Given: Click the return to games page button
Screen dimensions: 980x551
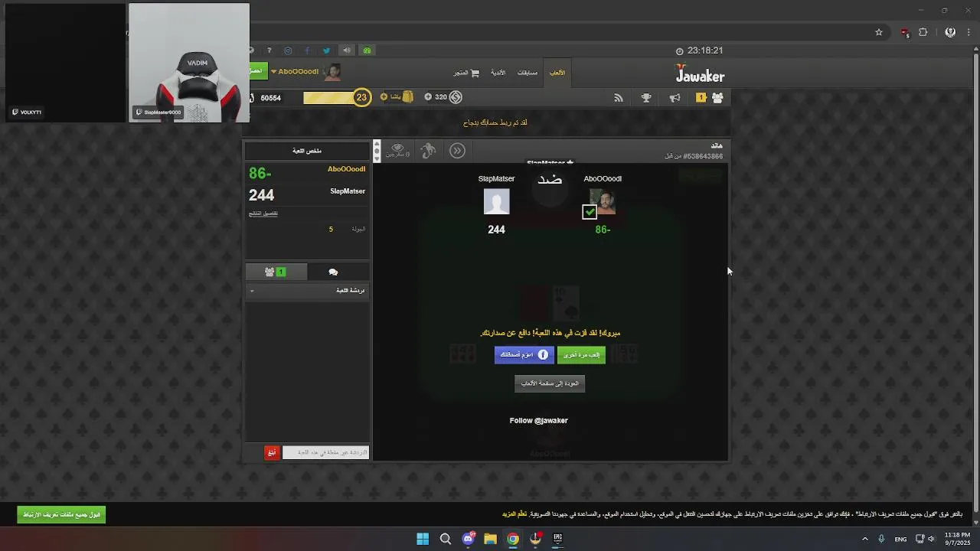Looking at the screenshot, I should point(550,383).
